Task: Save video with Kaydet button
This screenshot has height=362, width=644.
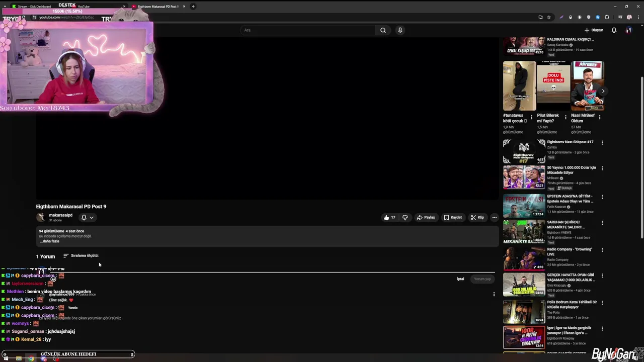Action: click(x=453, y=218)
